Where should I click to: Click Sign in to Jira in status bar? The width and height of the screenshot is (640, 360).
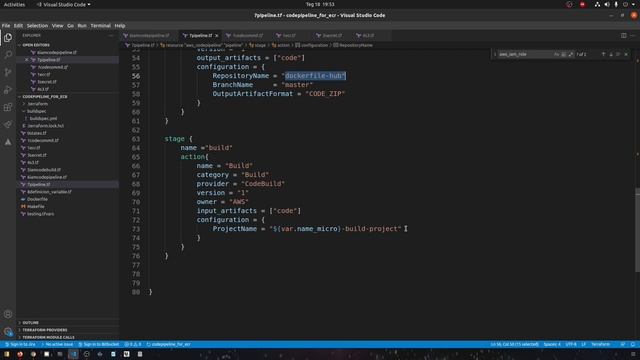click(20, 344)
